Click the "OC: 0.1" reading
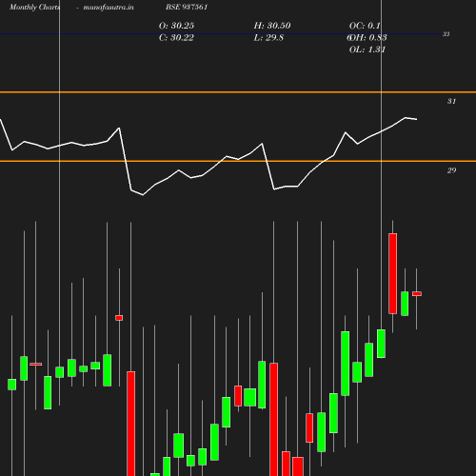This screenshot has height=476, width=476. (365, 26)
